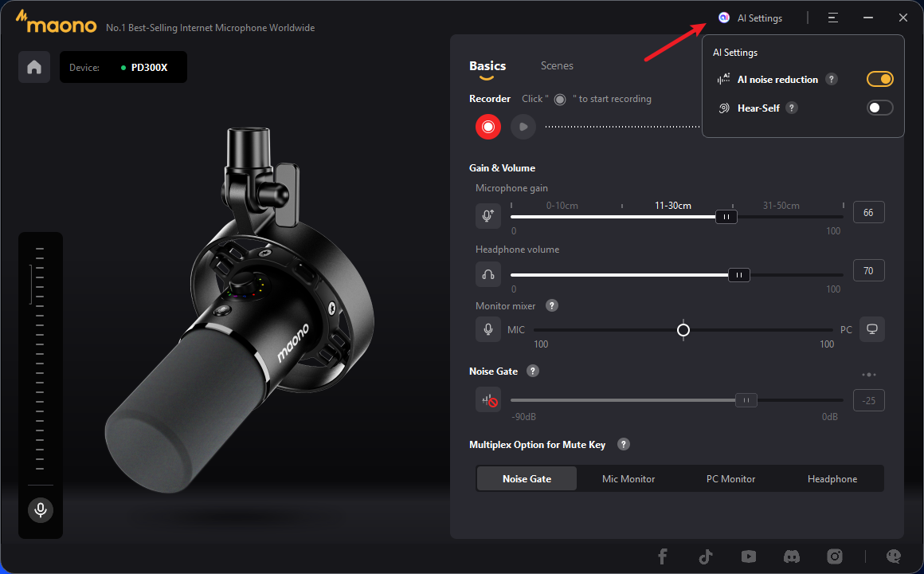
Task: Select the microphone gain icon
Action: pyautogui.click(x=487, y=215)
